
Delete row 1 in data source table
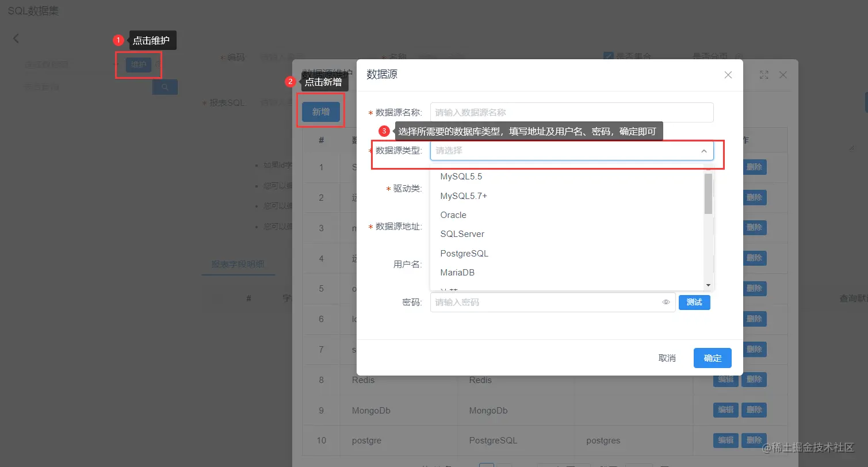754,167
